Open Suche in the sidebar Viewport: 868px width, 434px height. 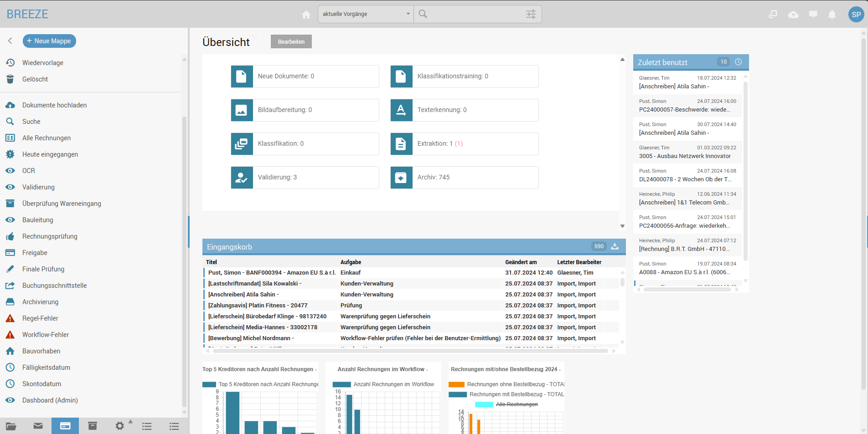click(31, 122)
